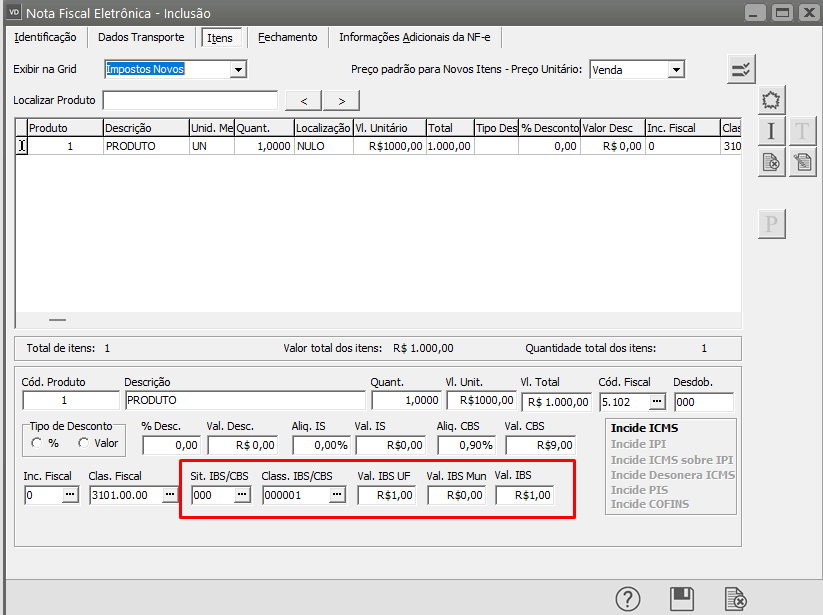Screen dimensions: 823x615
Task: Open the Sit. IBS/CBS lookup ellipsis button
Action: point(241,495)
